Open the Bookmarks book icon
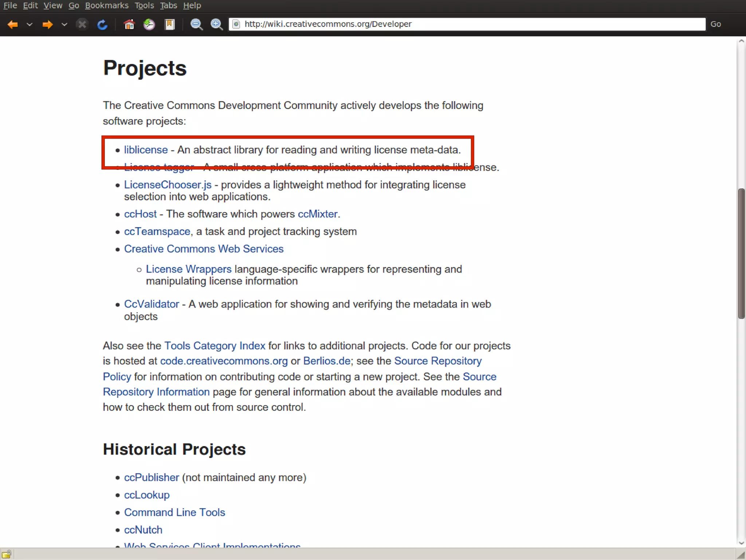The image size is (746, 560). pos(170,24)
